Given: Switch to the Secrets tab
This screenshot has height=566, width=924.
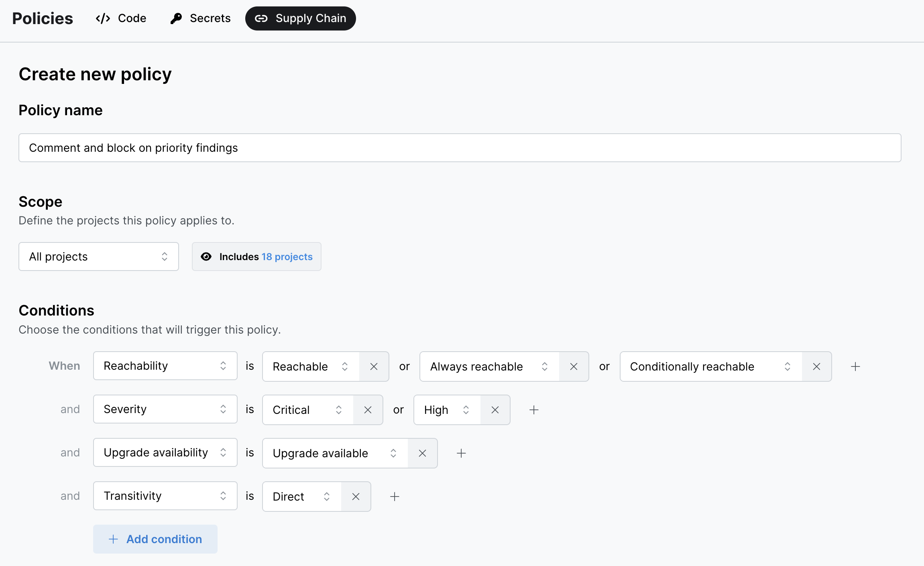Looking at the screenshot, I should point(200,18).
